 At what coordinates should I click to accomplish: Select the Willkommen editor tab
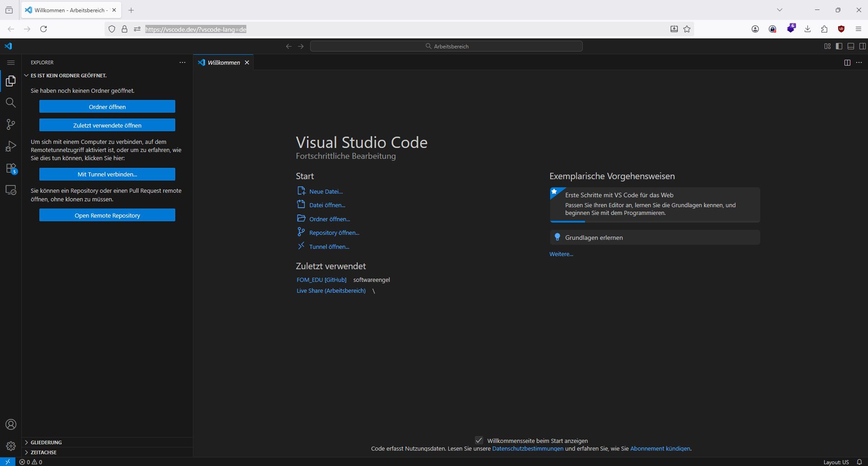coord(223,62)
